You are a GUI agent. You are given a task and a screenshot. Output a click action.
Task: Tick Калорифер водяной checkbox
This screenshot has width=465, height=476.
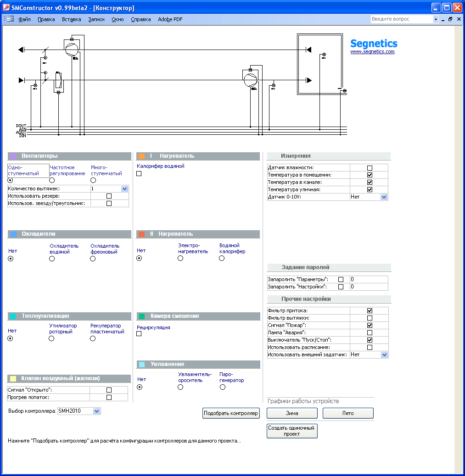[x=139, y=174]
